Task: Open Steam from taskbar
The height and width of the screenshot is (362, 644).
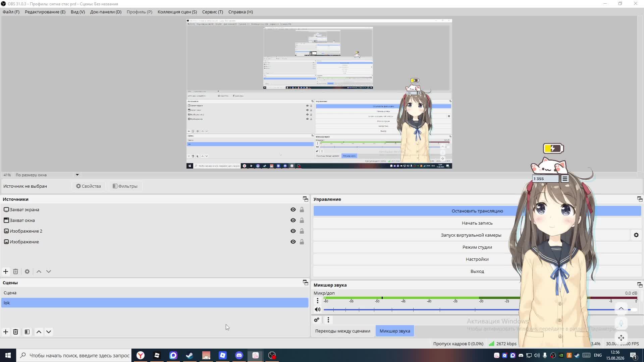Action: (x=190, y=355)
